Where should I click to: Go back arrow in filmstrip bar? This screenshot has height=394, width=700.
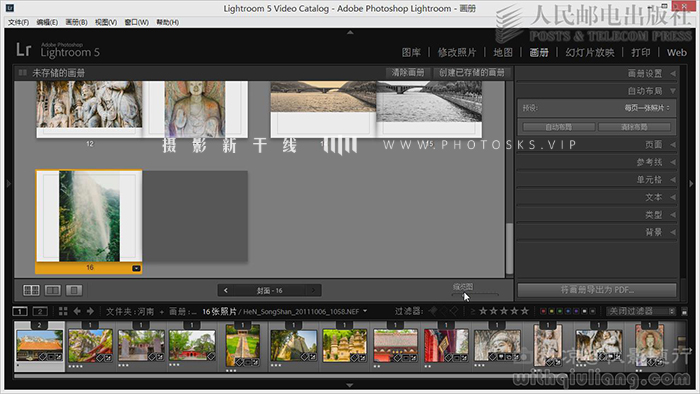pyautogui.click(x=77, y=311)
